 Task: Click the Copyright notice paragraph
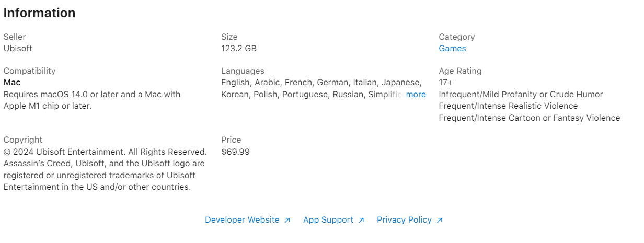pyautogui.click(x=105, y=169)
